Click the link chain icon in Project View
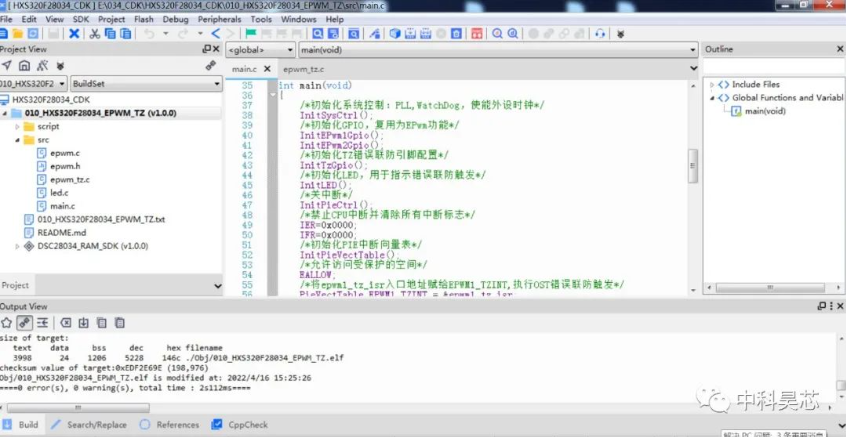 (x=210, y=65)
